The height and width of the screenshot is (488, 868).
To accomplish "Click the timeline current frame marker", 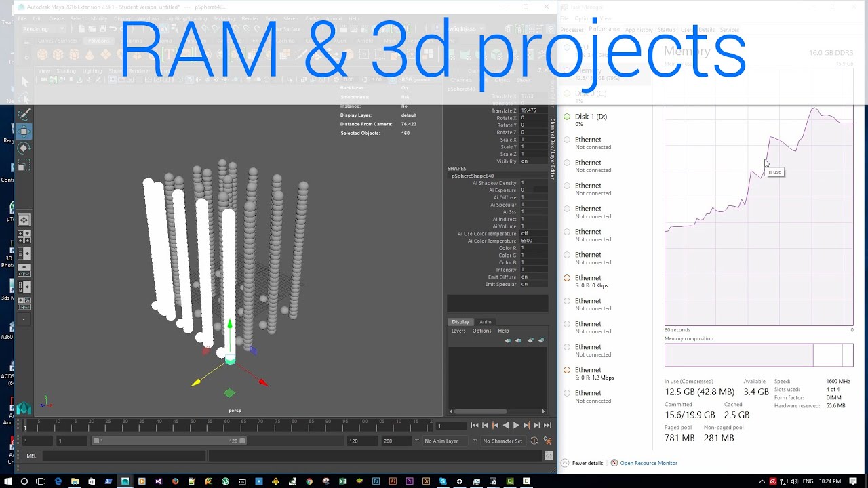I will pos(25,426).
